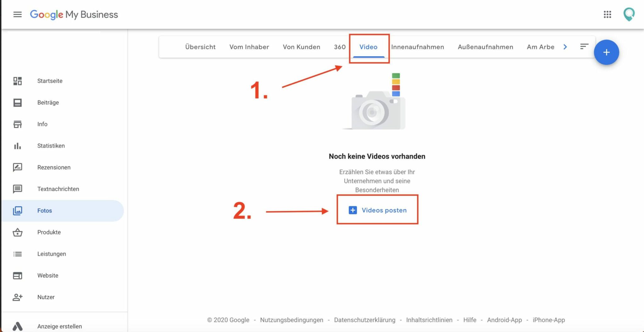Go to Startseite in sidebar
The height and width of the screenshot is (332, 644).
50,81
